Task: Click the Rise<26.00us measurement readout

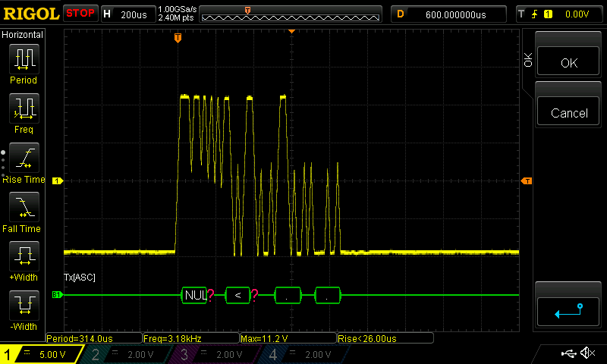Action: 385,338
